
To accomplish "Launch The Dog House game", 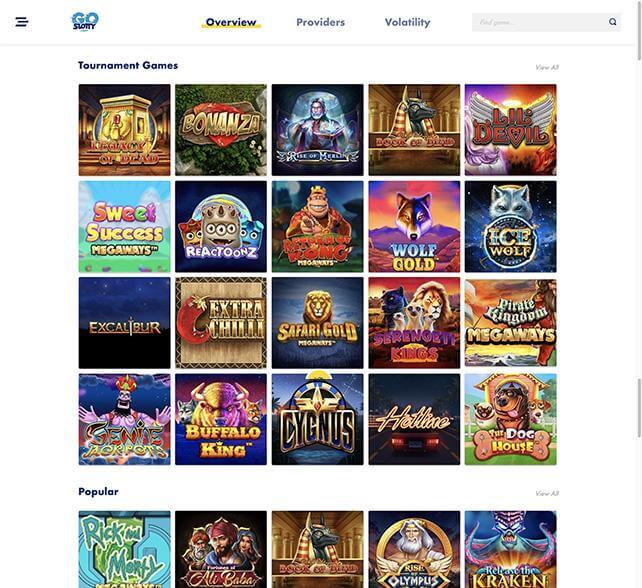I will [x=511, y=419].
